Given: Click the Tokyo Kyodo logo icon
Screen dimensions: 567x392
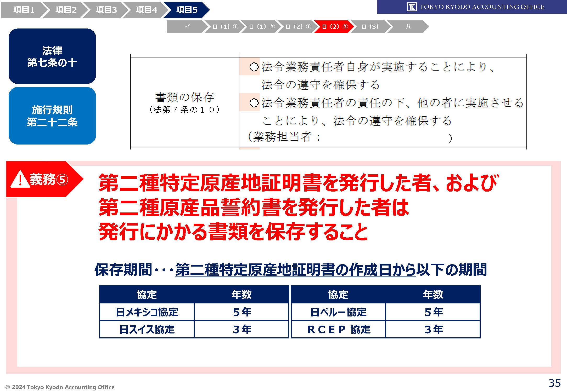Looking at the screenshot, I should pos(412,7).
